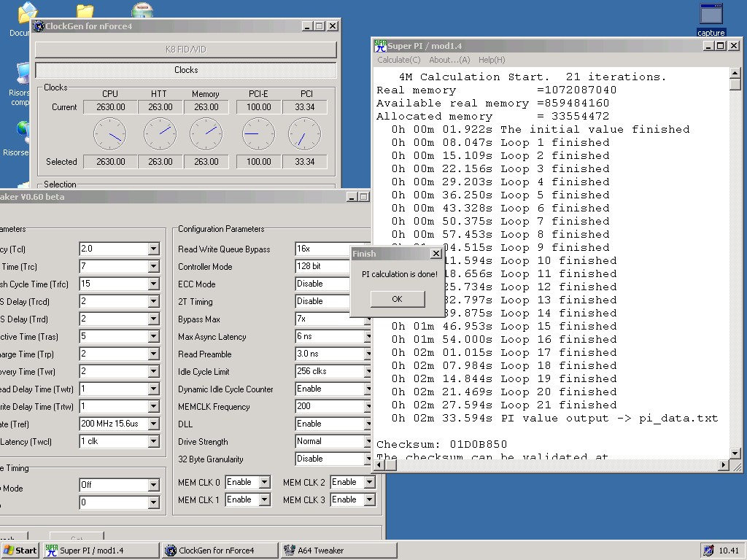Select the unlabeled folder icon on desktop

coord(85,10)
